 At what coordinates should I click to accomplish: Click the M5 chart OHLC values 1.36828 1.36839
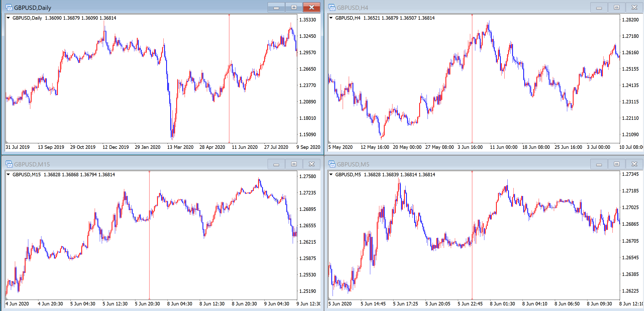pos(381,175)
